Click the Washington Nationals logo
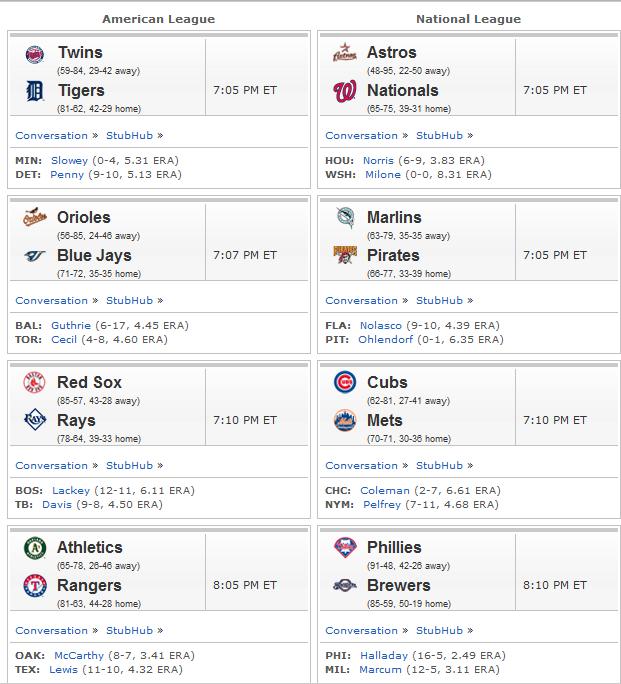The image size is (621, 684). [x=345, y=91]
